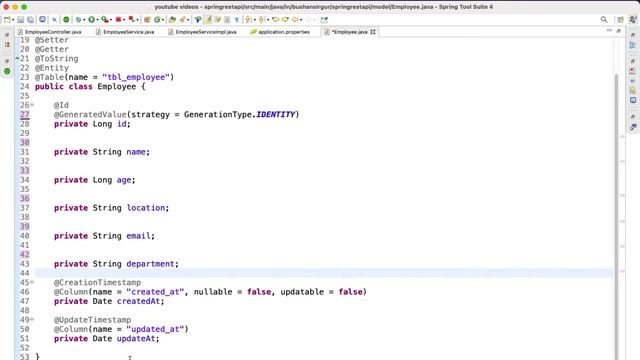Viewport: 640px width, 360px height.
Task: Switch to EmployeeService.java tab
Action: (x=125, y=32)
